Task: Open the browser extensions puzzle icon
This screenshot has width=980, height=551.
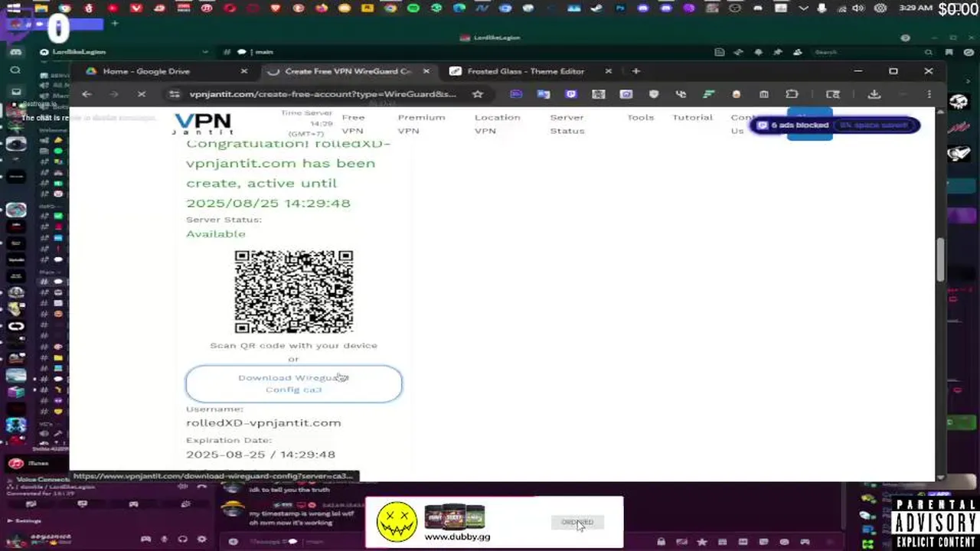Action: (x=792, y=94)
